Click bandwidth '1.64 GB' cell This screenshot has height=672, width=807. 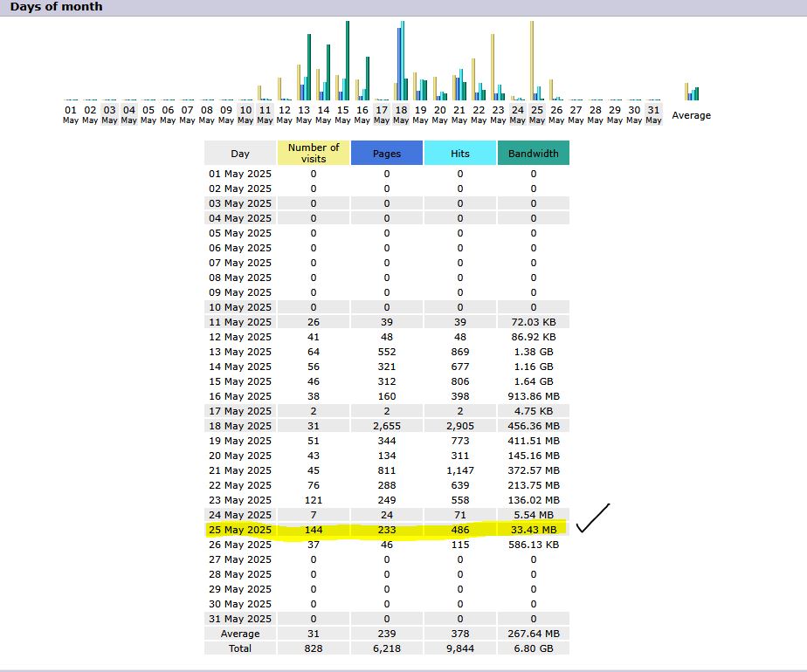(x=533, y=381)
